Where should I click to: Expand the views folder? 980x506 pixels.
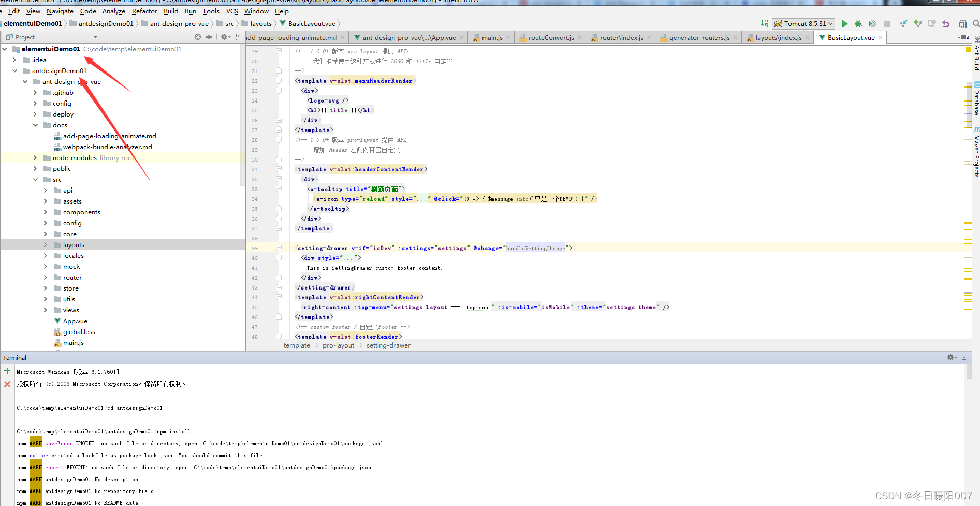point(46,310)
